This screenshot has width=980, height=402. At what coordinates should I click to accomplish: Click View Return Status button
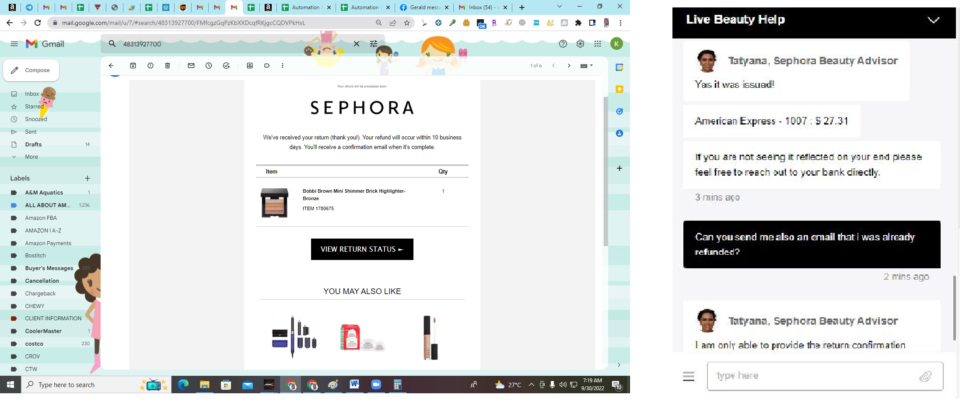click(x=362, y=249)
